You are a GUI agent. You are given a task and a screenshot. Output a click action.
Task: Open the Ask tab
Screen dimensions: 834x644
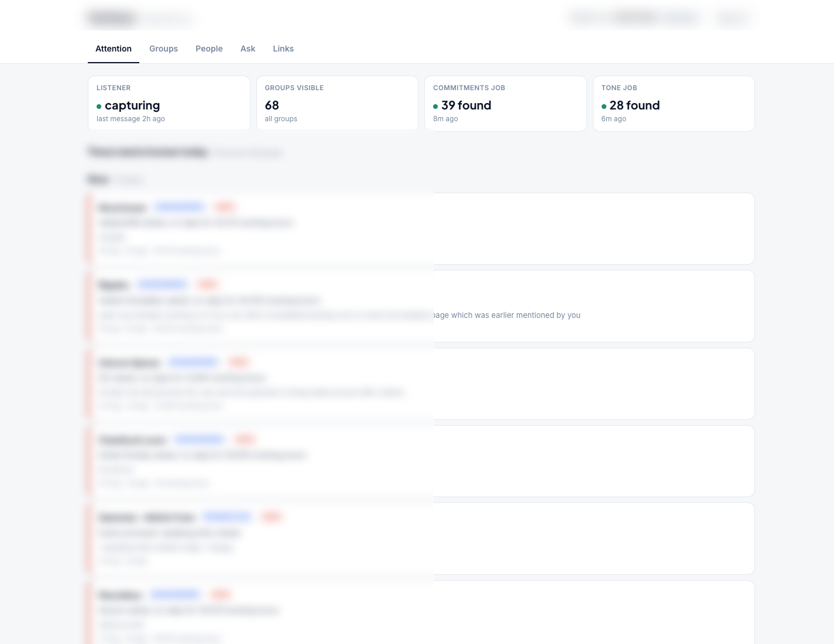(248, 49)
